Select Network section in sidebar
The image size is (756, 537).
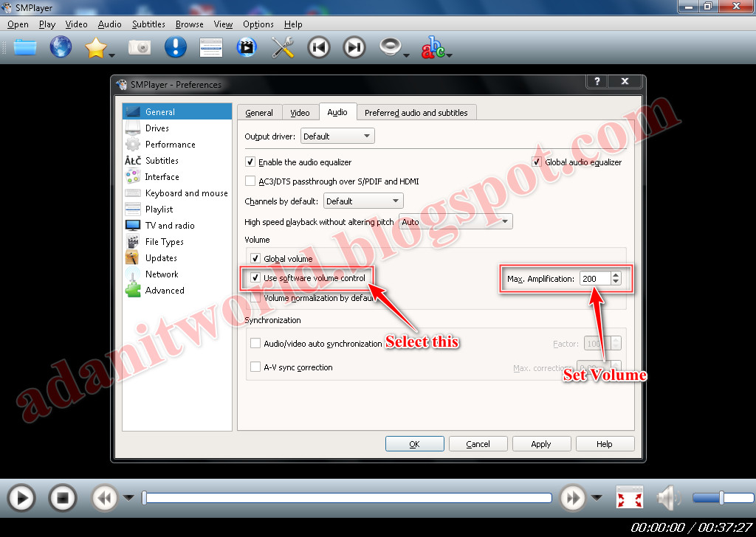(x=177, y=274)
